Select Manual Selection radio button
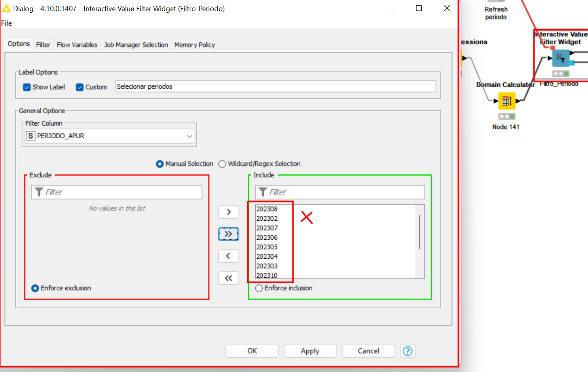 [x=160, y=164]
